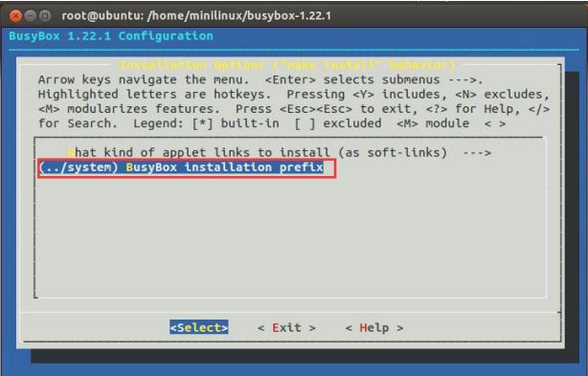Screen dimensions: 588x376
Task: Click the 'Legend: [*] built-in' line
Action: (272, 123)
